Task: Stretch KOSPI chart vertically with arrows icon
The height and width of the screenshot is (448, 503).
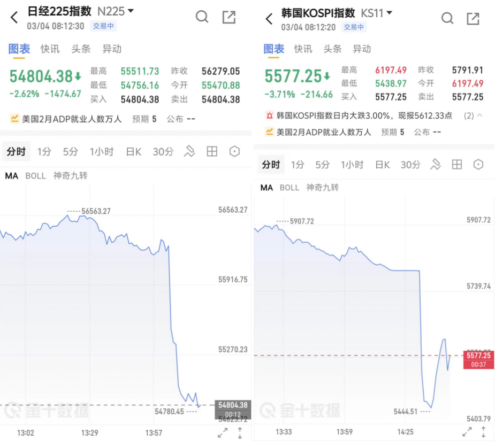Action: [484, 432]
